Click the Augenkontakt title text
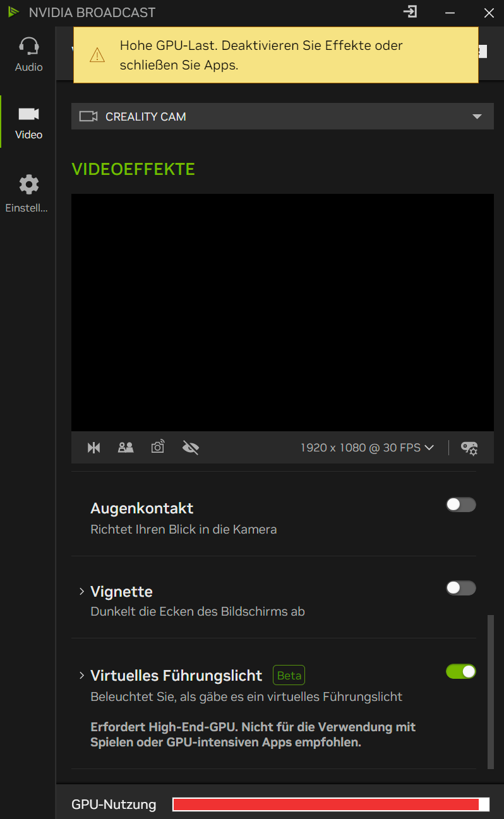The width and height of the screenshot is (504, 819). (142, 508)
